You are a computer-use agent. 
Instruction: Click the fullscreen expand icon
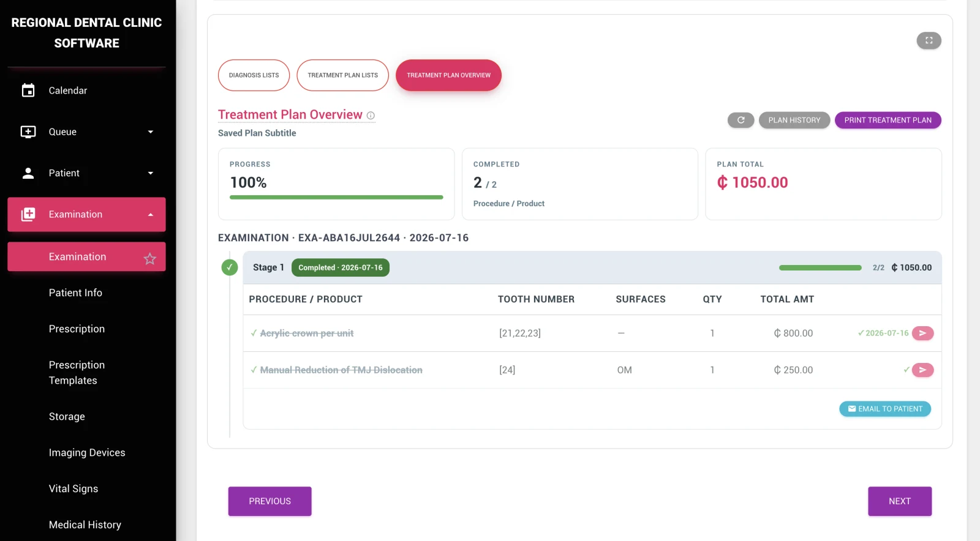pyautogui.click(x=929, y=40)
